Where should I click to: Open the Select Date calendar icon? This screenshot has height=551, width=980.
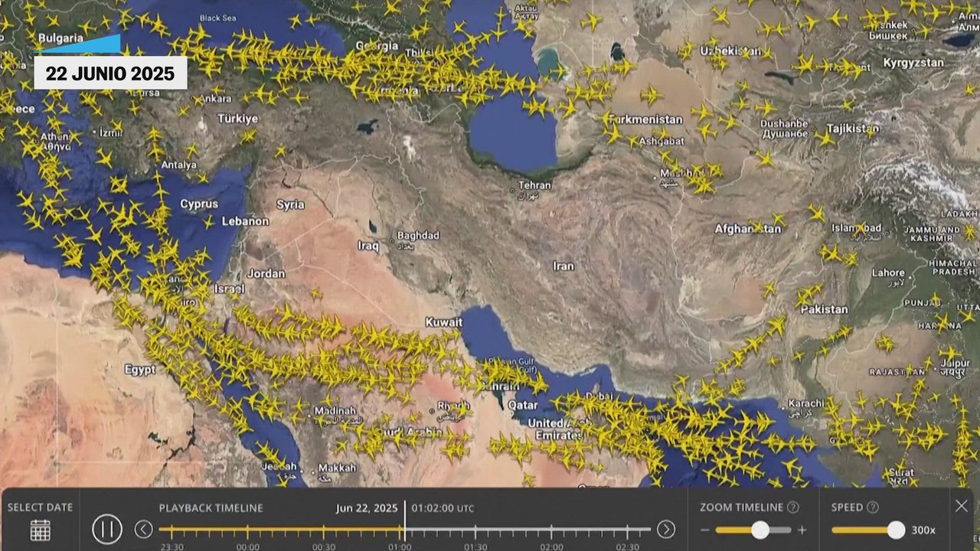[41, 530]
